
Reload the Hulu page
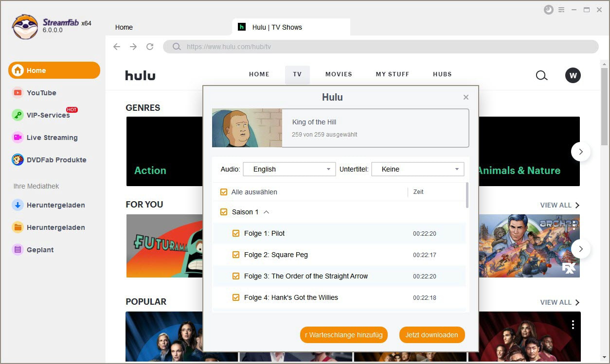[150, 47]
